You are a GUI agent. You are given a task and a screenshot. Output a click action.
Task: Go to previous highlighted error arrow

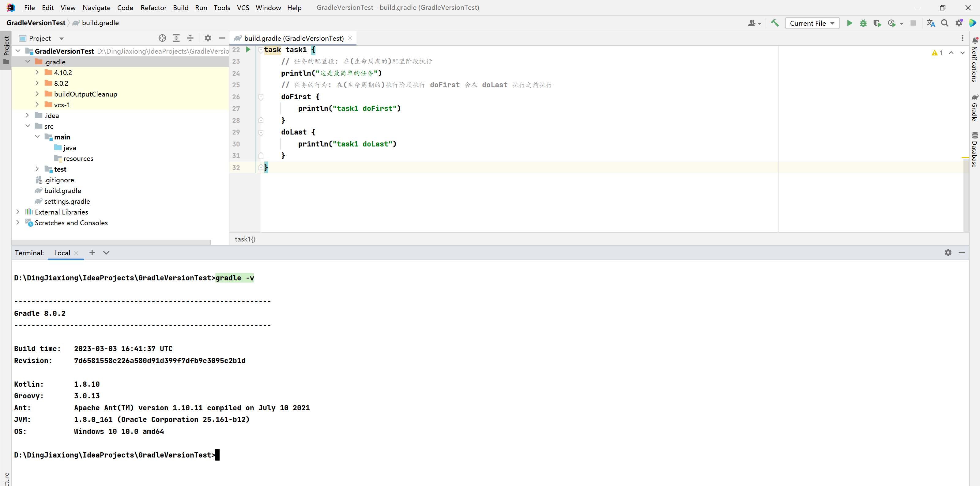[951, 53]
